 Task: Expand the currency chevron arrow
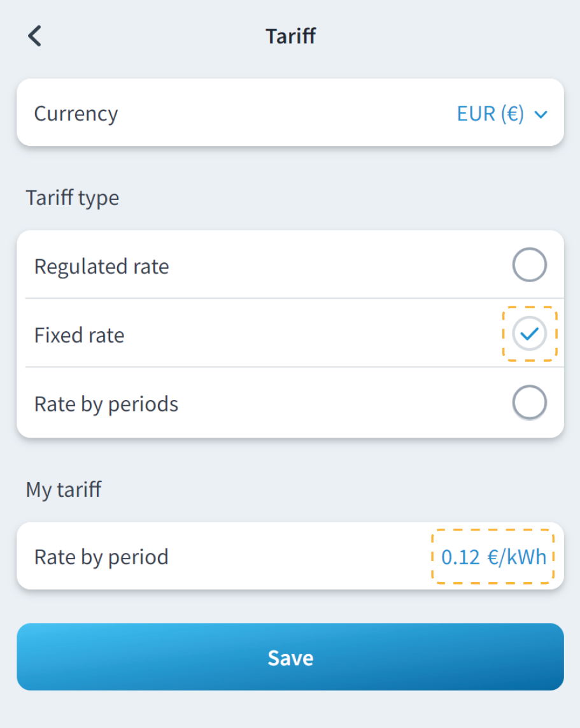541,115
